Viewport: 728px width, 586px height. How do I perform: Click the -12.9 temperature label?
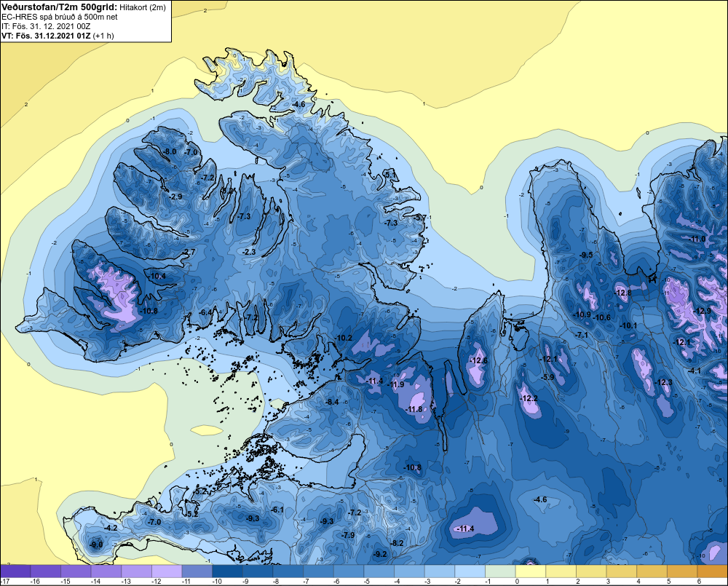click(703, 311)
